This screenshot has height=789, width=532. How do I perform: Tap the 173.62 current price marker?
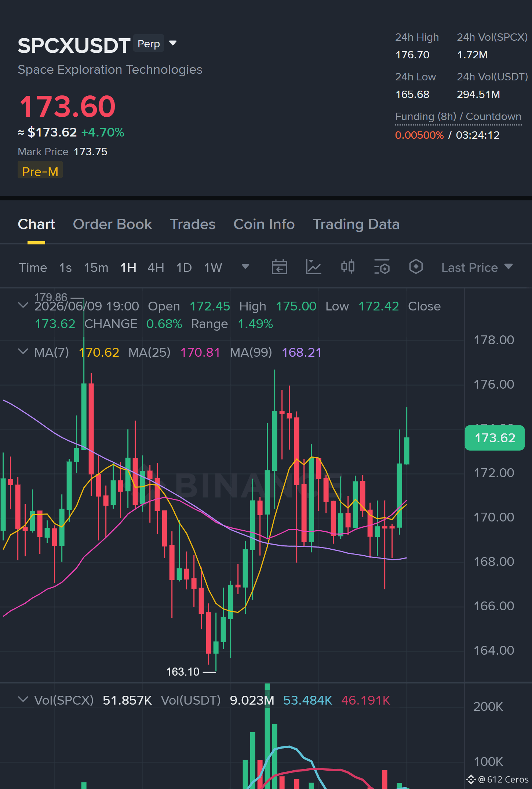click(x=495, y=438)
